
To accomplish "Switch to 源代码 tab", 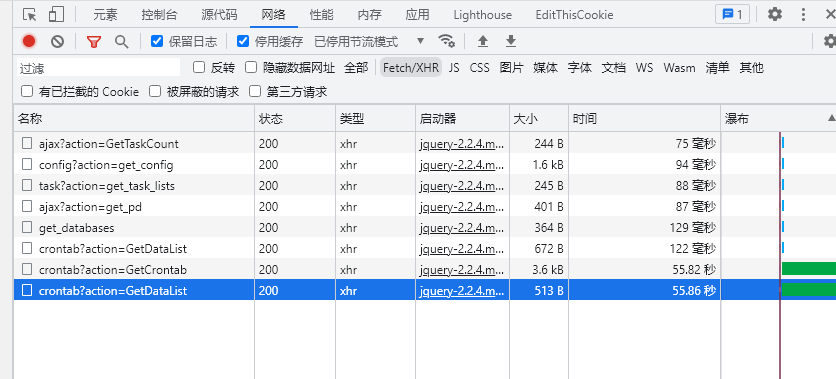I will 219,15.
